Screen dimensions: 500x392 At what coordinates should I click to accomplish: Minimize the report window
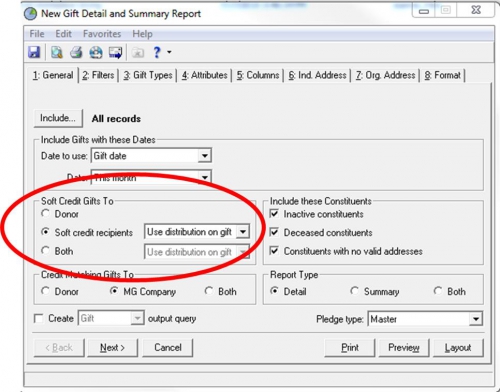click(x=424, y=11)
